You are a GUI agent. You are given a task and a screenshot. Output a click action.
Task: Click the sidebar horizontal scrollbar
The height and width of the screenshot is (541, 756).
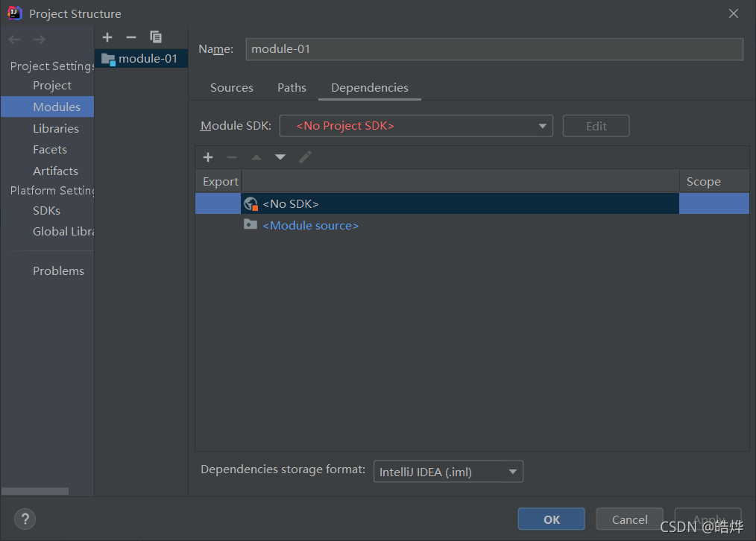pos(35,491)
